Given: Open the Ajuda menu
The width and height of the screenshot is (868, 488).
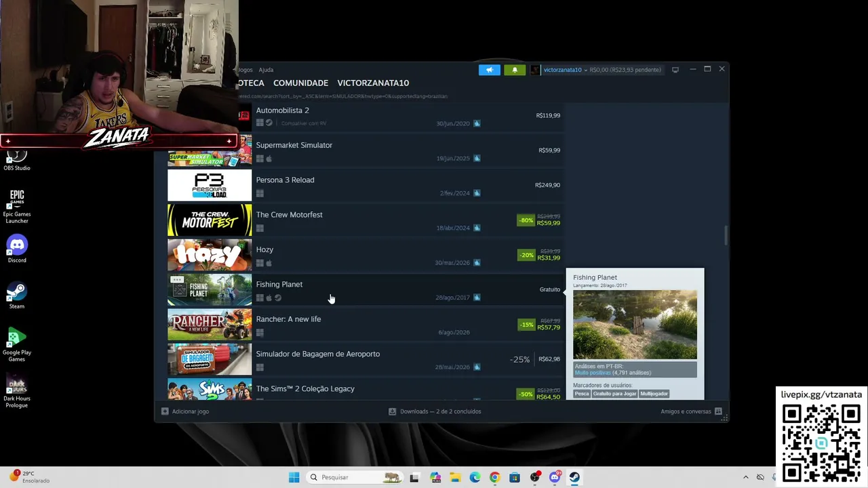Looking at the screenshot, I should (266, 70).
